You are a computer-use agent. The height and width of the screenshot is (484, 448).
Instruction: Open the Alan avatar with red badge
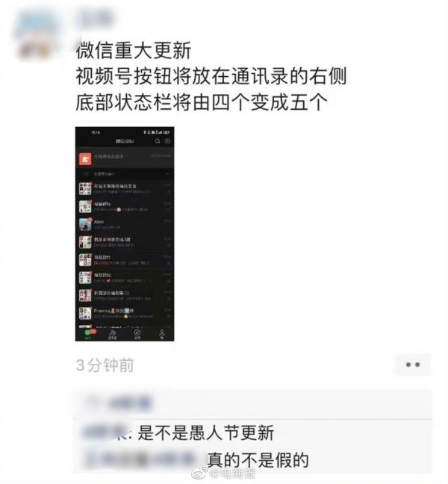coord(85,224)
